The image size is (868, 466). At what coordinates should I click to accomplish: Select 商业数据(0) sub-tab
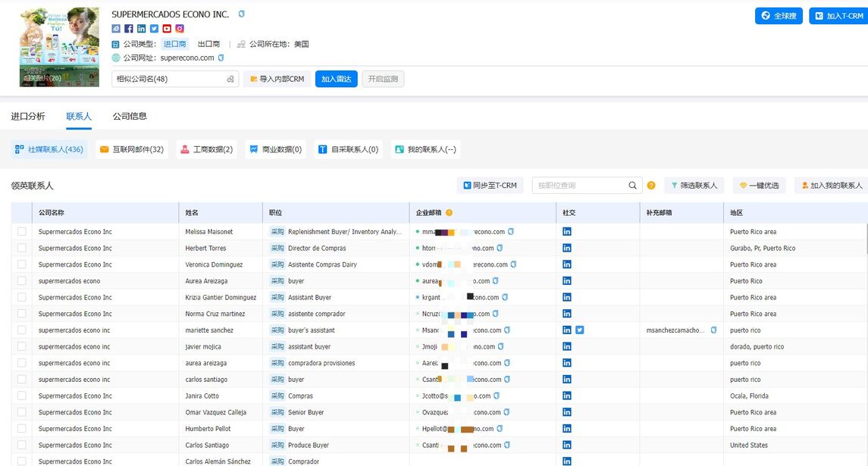tap(276, 149)
